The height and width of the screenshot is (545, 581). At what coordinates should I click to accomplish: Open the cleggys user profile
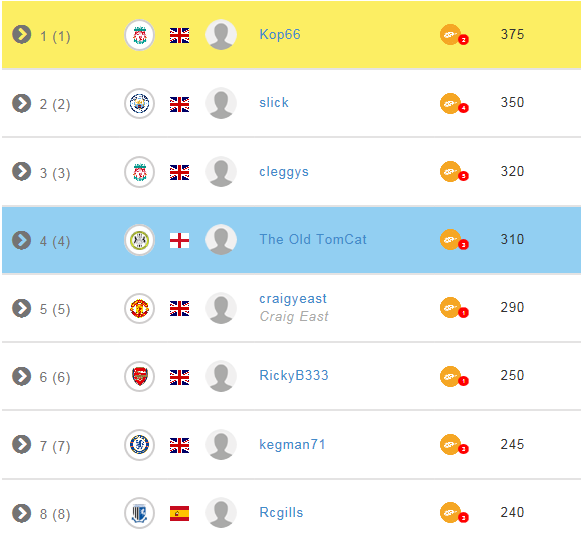(x=284, y=172)
